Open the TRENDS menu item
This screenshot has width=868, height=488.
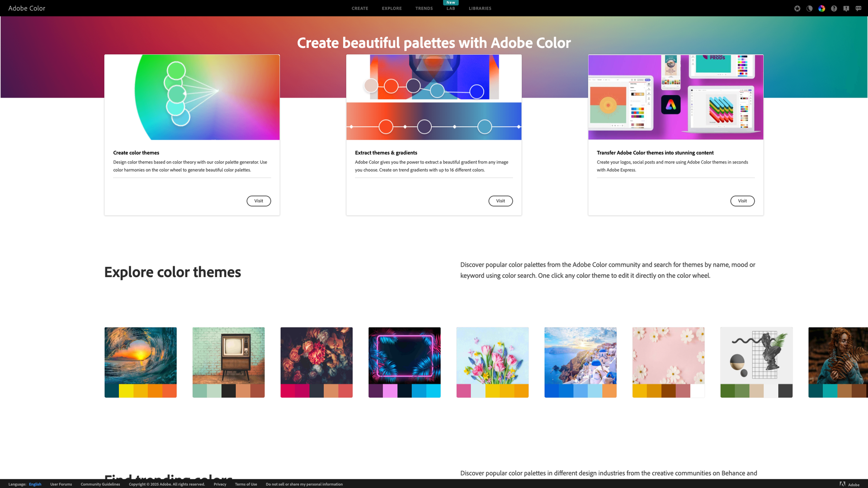pos(424,8)
